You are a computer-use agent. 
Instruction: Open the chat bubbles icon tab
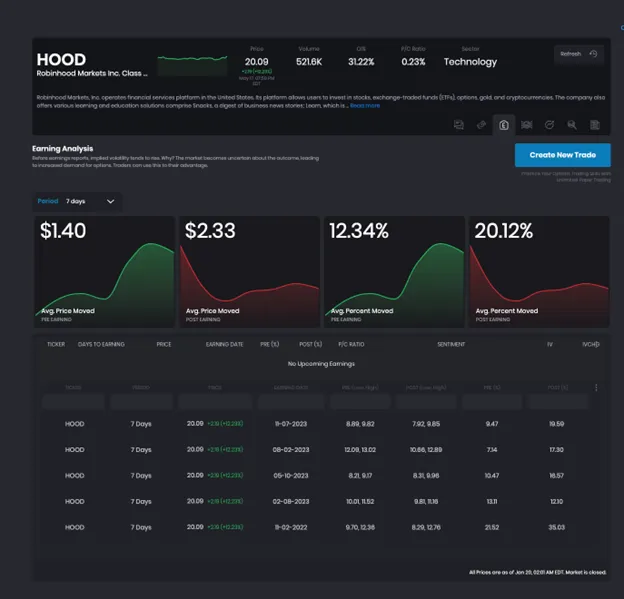point(458,125)
